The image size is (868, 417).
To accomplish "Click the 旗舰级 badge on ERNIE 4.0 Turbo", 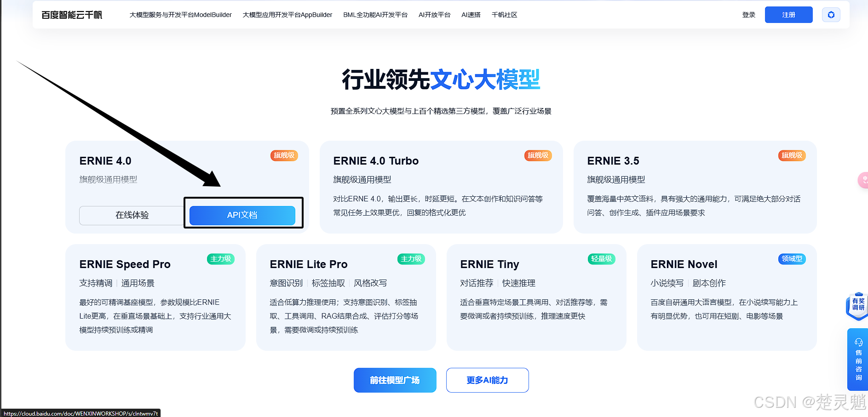I will click(x=538, y=155).
